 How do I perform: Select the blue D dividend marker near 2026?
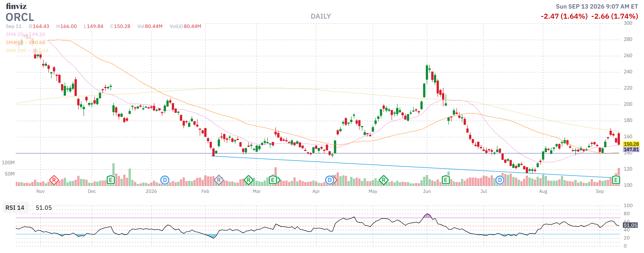pyautogui.click(x=165, y=180)
